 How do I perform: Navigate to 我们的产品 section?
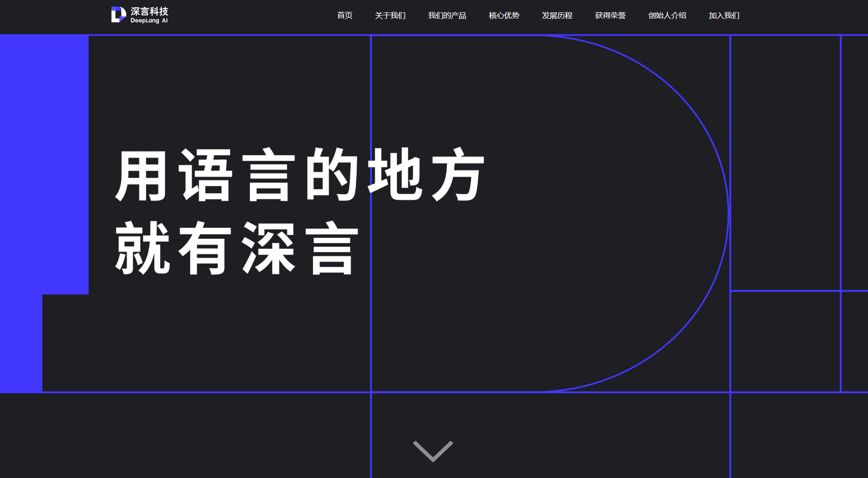[x=446, y=15]
